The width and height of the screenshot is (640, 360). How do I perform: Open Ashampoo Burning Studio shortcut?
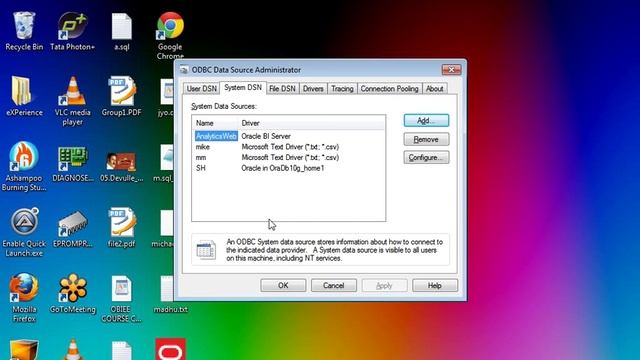pos(24,166)
